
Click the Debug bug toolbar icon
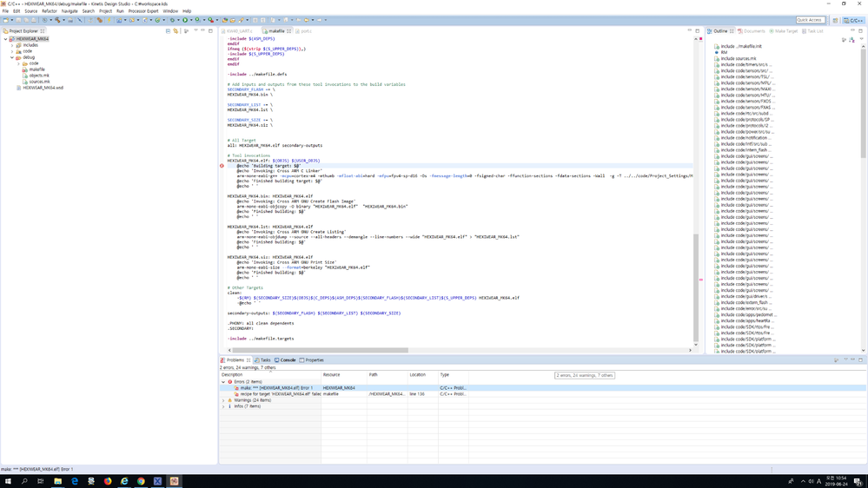[172, 20]
